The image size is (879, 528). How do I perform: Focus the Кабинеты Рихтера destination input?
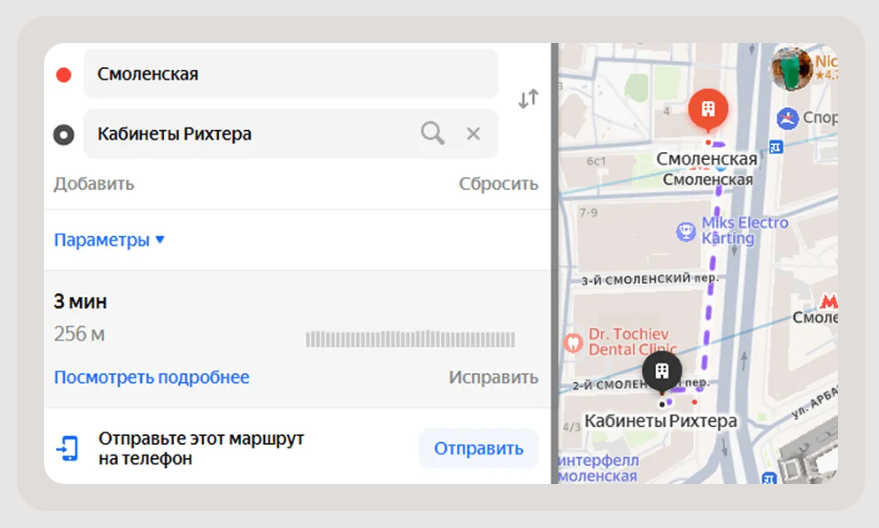[290, 133]
